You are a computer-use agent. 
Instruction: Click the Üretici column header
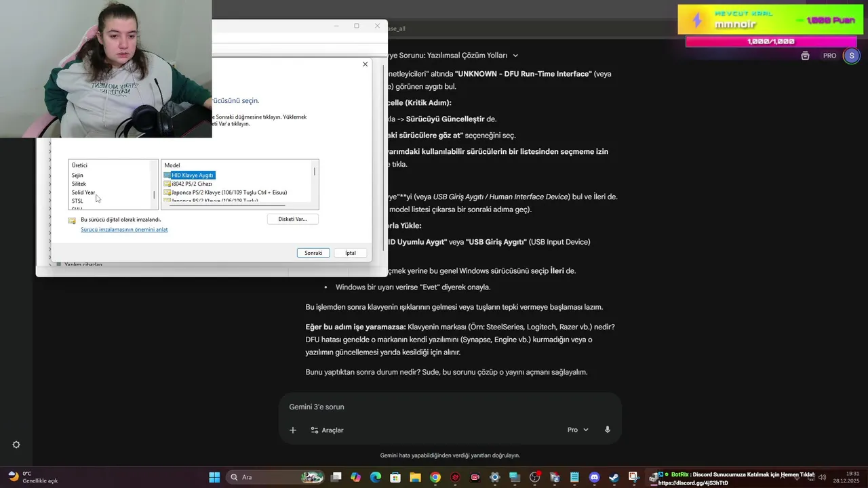click(79, 165)
